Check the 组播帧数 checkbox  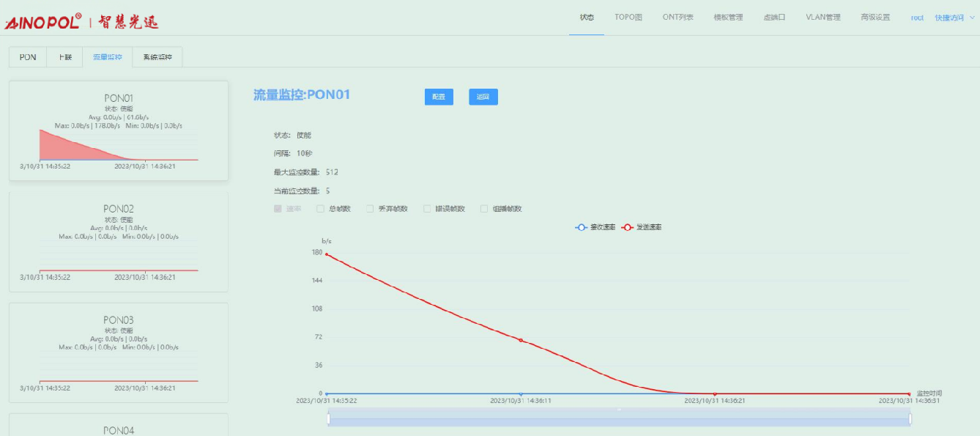(x=484, y=209)
